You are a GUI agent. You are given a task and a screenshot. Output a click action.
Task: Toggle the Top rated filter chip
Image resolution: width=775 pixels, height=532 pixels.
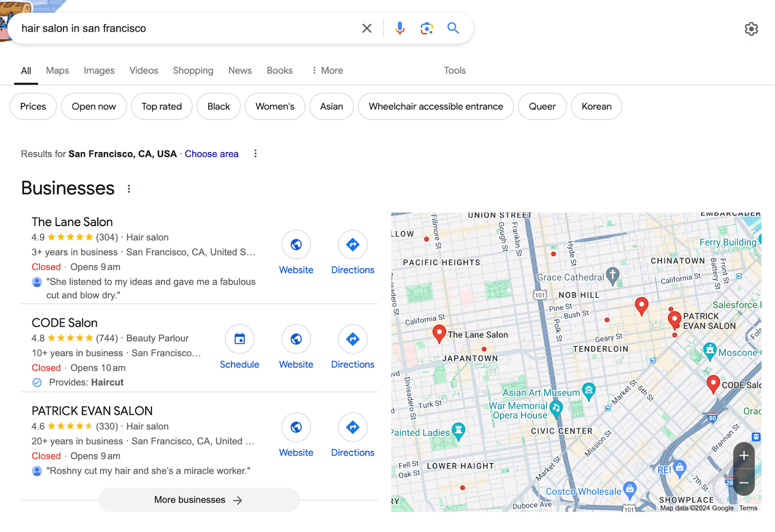pos(161,106)
